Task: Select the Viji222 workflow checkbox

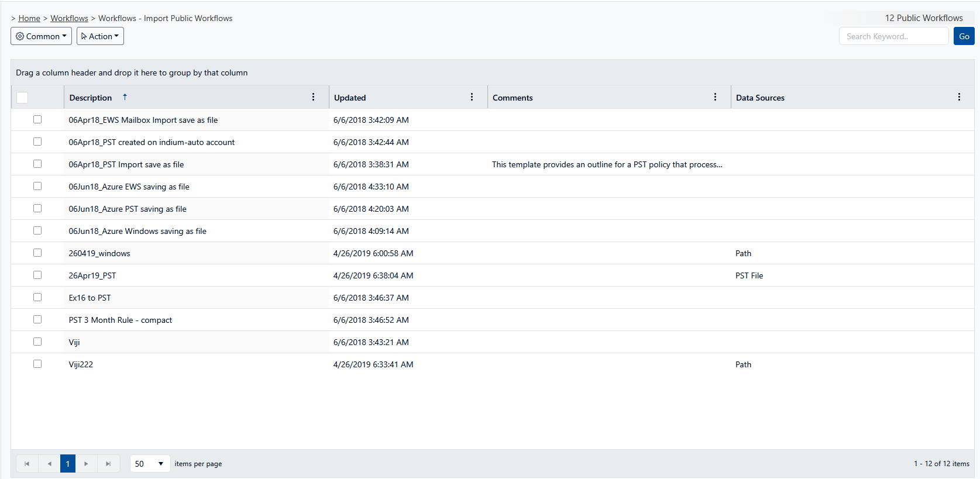Action: (x=37, y=364)
